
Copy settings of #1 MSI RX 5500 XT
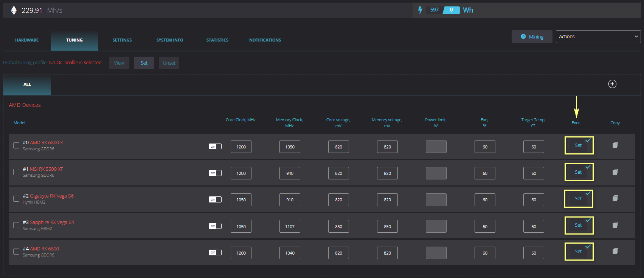point(615,172)
